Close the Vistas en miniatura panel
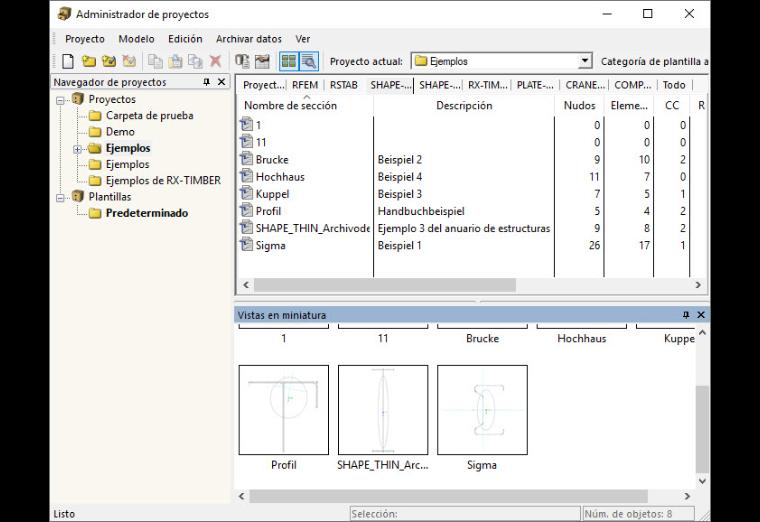The width and height of the screenshot is (760, 522). (701, 315)
